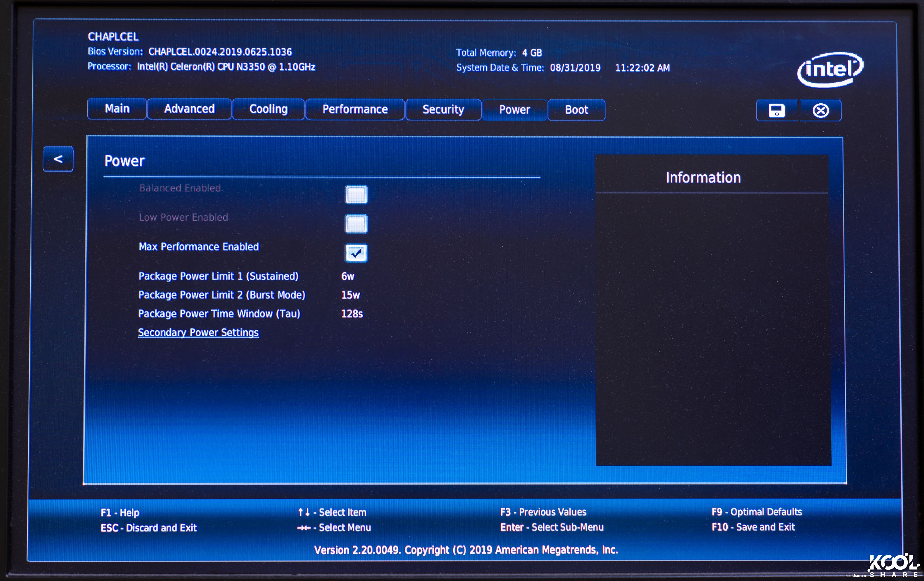Click the floppy disk save icon
The width and height of the screenshot is (924, 581).
[777, 111]
